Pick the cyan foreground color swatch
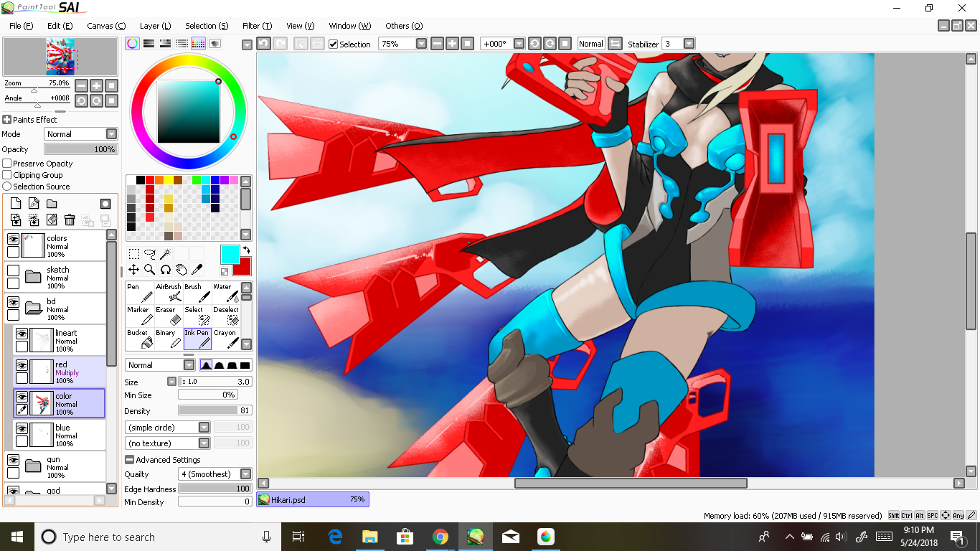This screenshot has width=980, height=551. 230,254
